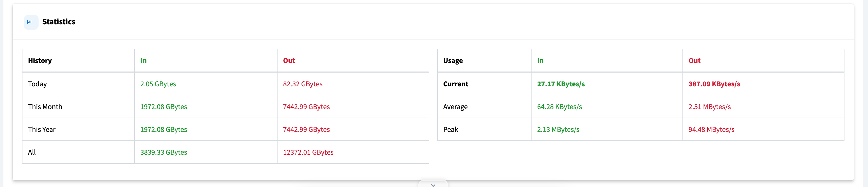Click the Usage column header
Viewport: 868px width, 187px height.
453,61
